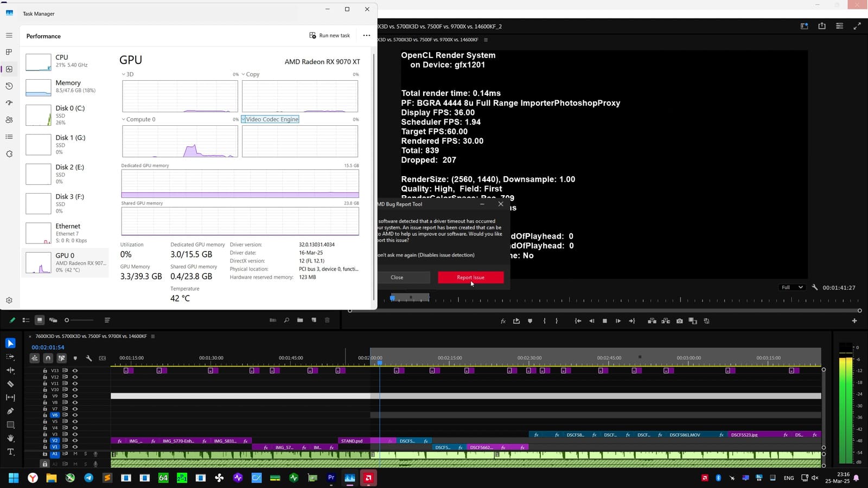This screenshot has height=488, width=868.
Task: Open Users page in Task Manager sidebar
Action: click(9, 120)
